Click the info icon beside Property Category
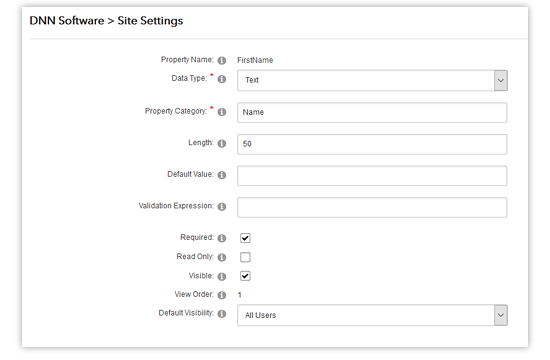This screenshot has width=550, height=360. pyautogui.click(x=222, y=112)
